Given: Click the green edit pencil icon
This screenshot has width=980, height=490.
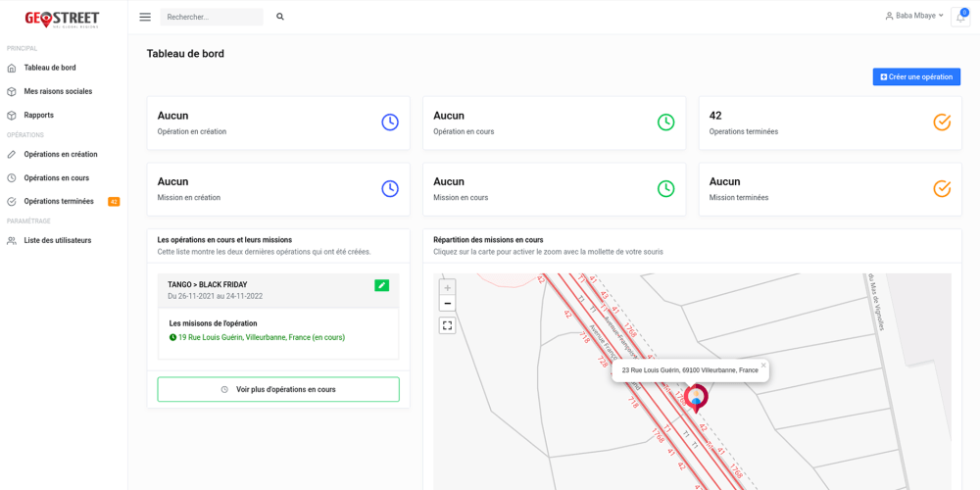Looking at the screenshot, I should tap(381, 285).
